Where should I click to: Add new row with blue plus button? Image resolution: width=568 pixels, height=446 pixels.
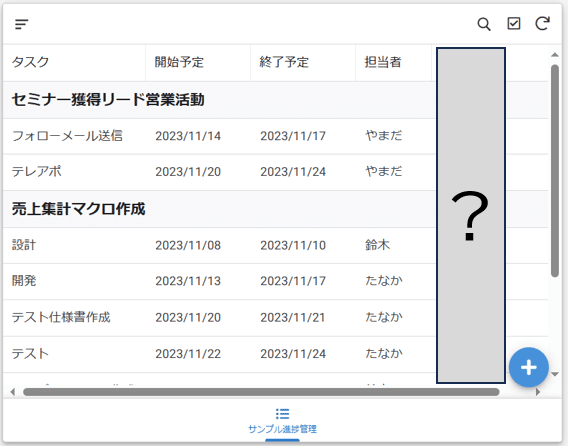tap(529, 367)
